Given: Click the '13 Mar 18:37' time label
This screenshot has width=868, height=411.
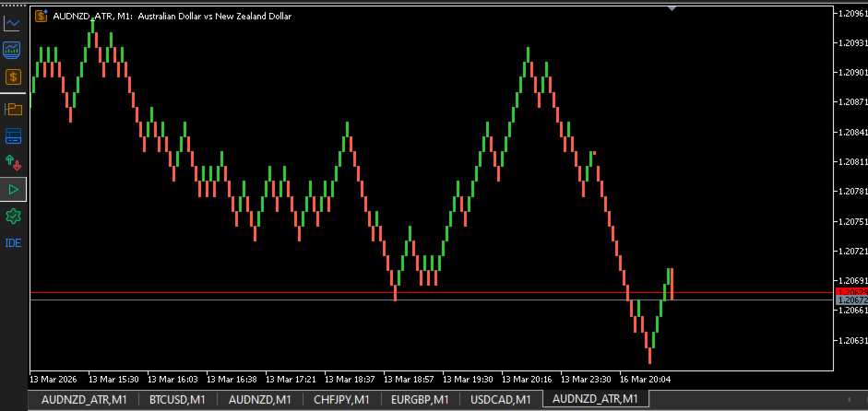Looking at the screenshot, I should coord(350,380).
